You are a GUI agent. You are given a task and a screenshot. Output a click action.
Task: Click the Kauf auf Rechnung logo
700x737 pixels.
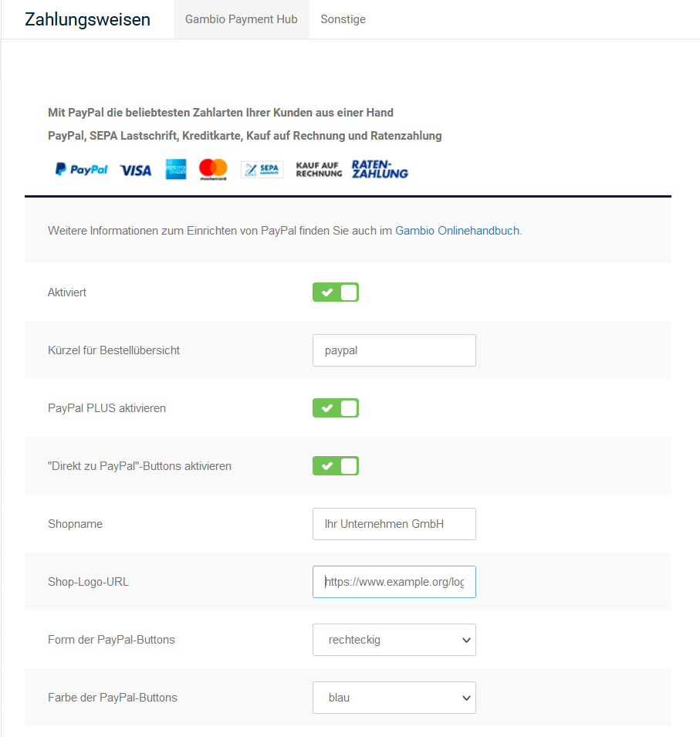pos(319,170)
